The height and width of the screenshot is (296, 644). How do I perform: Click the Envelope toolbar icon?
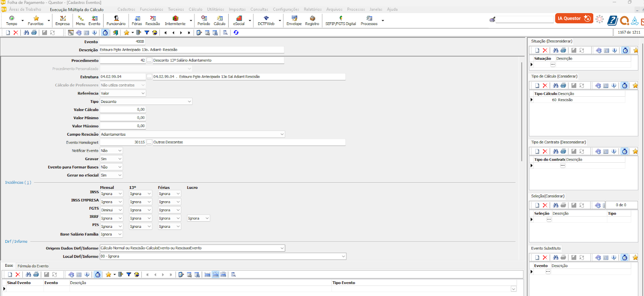(294, 20)
